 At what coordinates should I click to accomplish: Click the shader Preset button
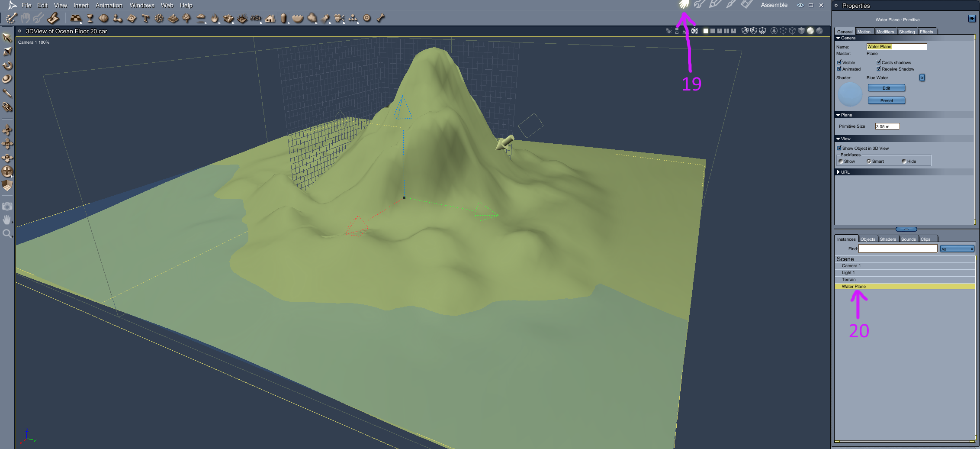(x=886, y=100)
